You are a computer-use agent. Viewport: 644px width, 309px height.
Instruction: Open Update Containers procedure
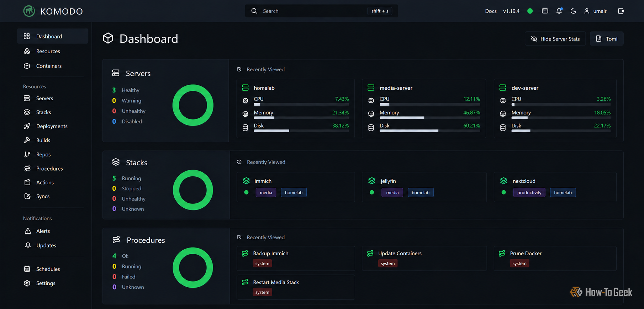[x=424, y=259]
